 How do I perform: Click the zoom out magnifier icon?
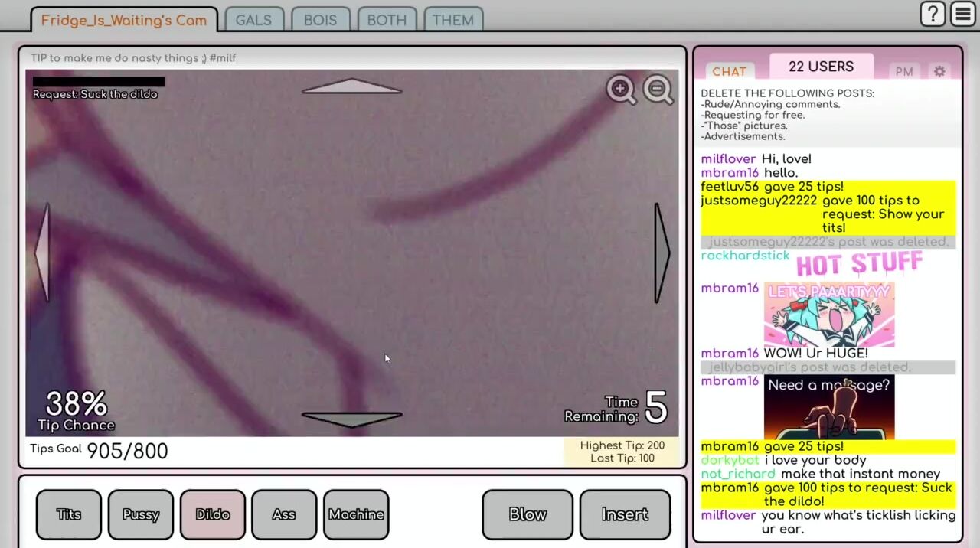(x=658, y=90)
